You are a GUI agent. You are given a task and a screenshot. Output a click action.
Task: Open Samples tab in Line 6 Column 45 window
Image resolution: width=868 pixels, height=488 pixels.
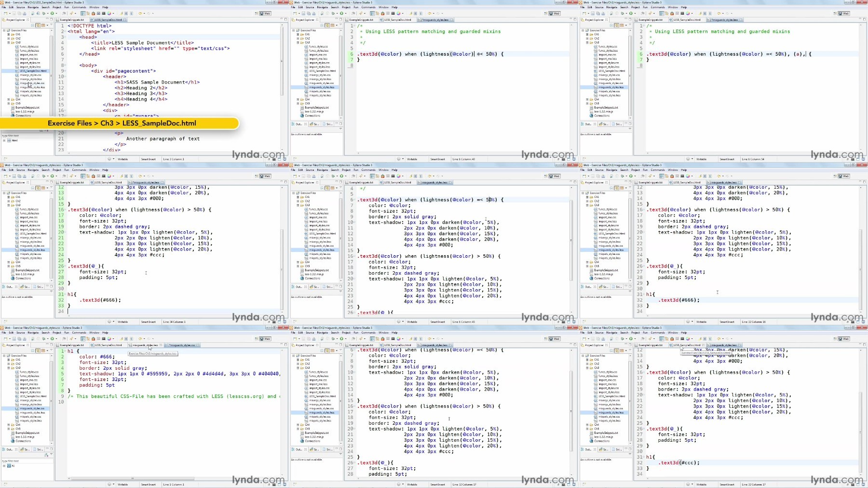point(315,287)
